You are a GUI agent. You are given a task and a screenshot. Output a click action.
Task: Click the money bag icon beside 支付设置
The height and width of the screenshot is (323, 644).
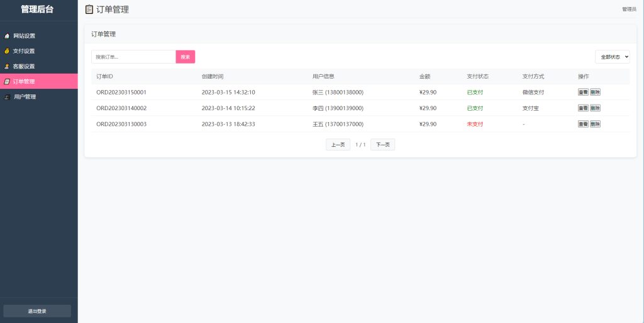tap(7, 51)
